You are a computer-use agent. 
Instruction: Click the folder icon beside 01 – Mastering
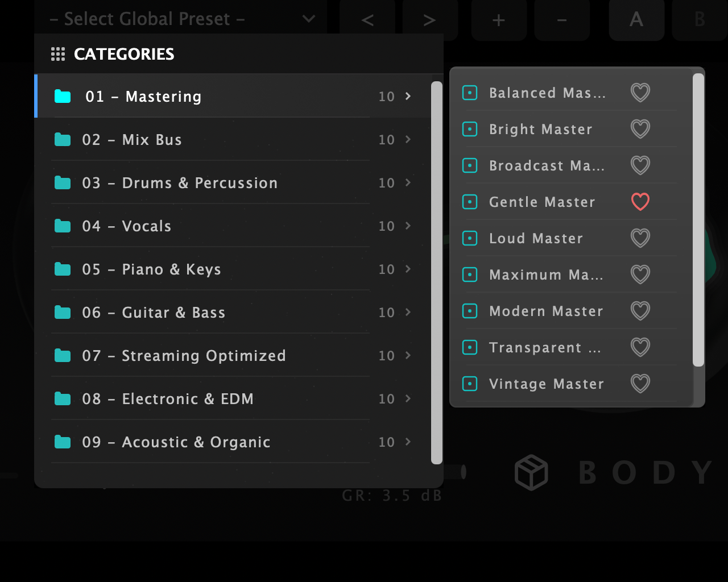pos(63,96)
